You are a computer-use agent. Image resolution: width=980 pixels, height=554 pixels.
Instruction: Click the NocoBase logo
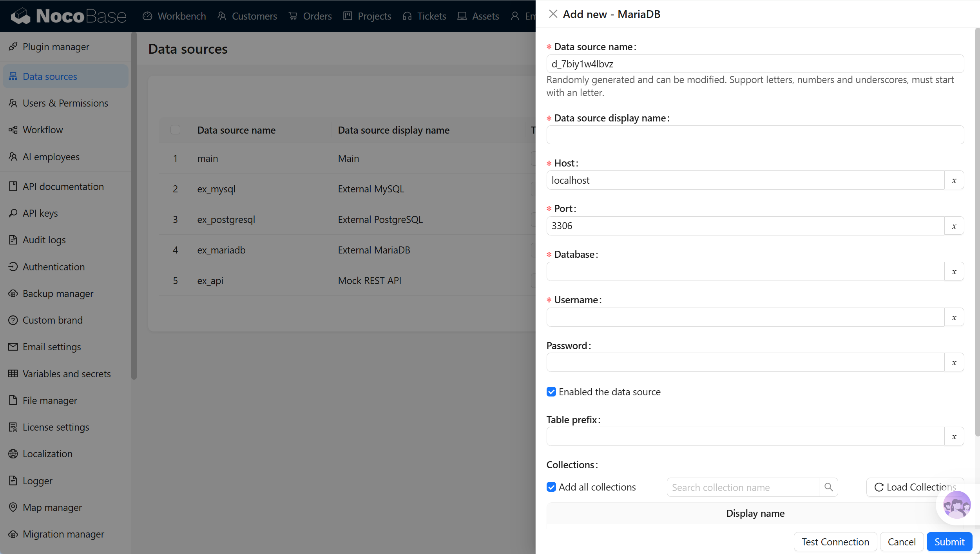69,16
